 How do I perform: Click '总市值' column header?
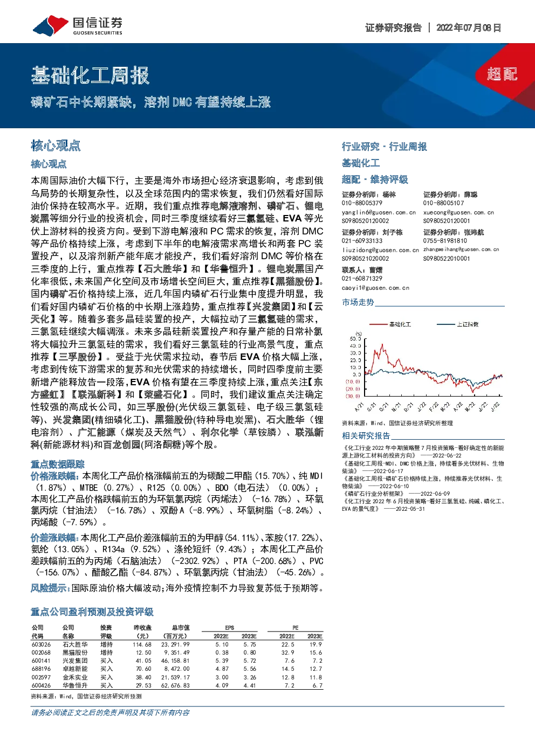coord(181,628)
